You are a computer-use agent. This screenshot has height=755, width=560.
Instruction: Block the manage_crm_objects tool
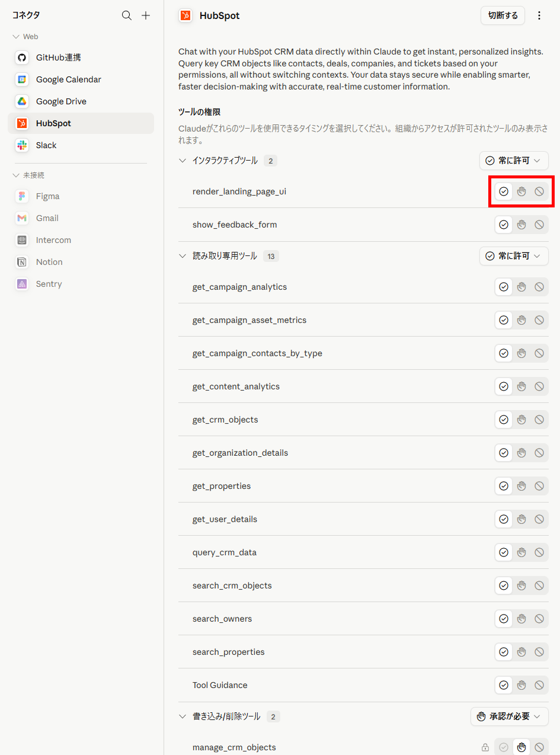click(539, 747)
